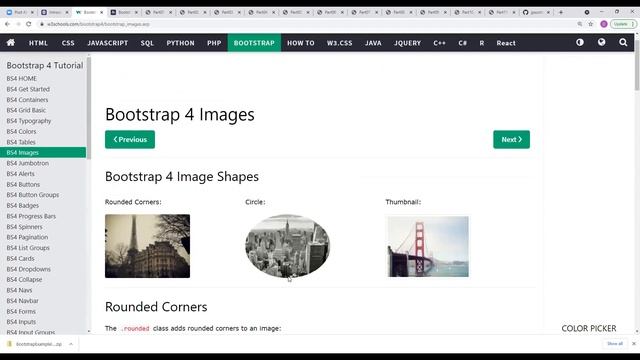Open BS4 Dropdowns link
The height and width of the screenshot is (360, 640).
(x=29, y=269)
